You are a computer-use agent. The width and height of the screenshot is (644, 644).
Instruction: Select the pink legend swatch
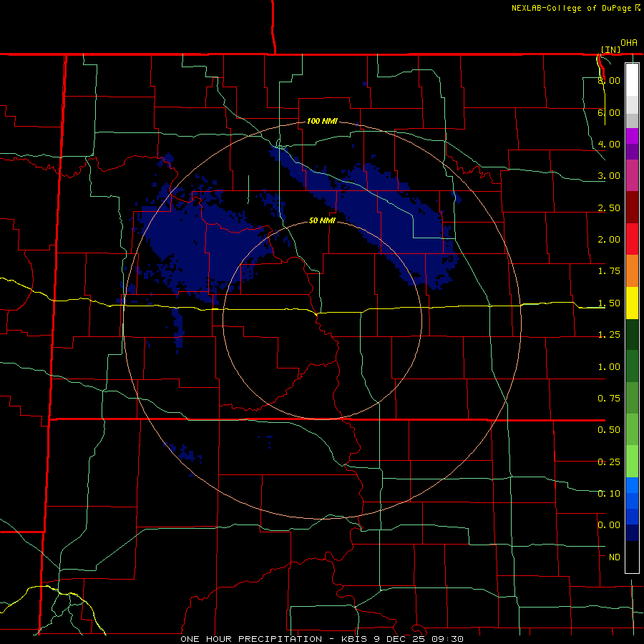(x=632, y=175)
